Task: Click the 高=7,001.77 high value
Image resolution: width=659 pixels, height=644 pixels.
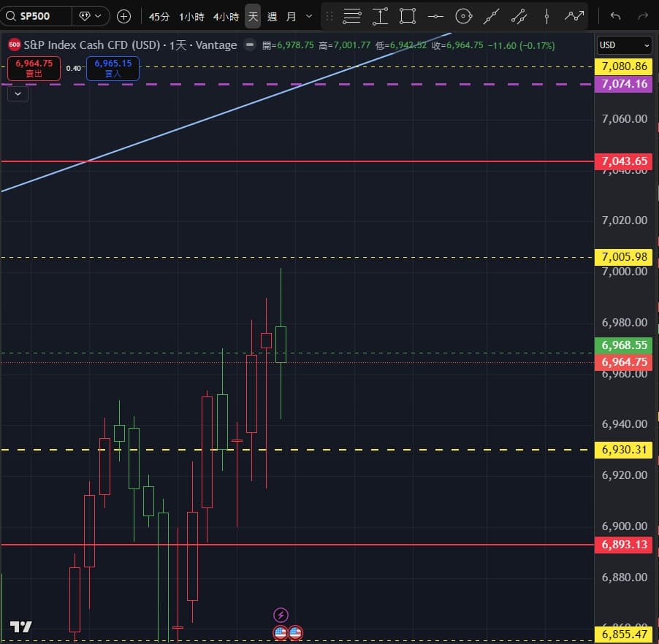Action: tap(345, 45)
